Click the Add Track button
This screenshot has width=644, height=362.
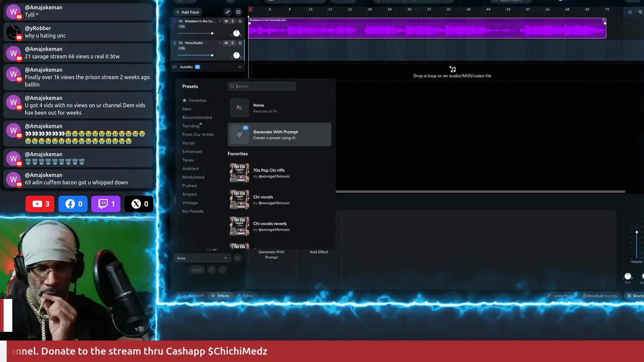(188, 12)
